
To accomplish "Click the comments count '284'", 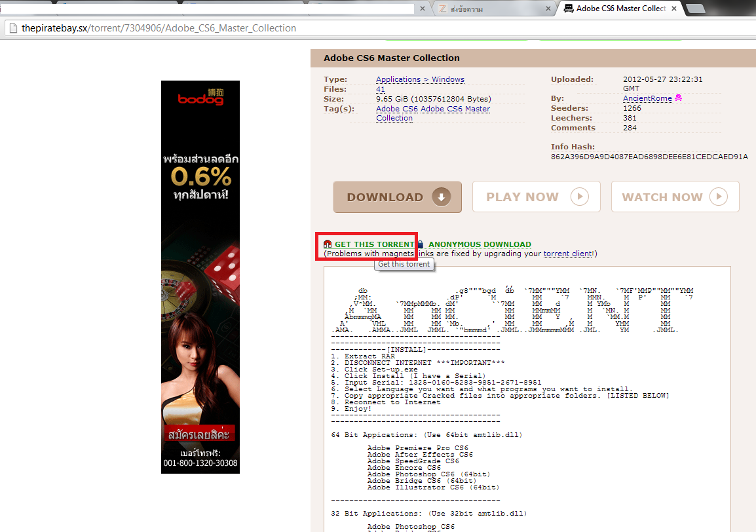I will [x=630, y=128].
